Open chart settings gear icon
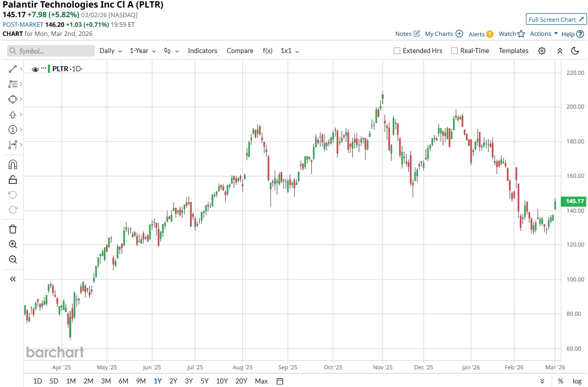This screenshot has height=387, width=588. pyautogui.click(x=542, y=51)
